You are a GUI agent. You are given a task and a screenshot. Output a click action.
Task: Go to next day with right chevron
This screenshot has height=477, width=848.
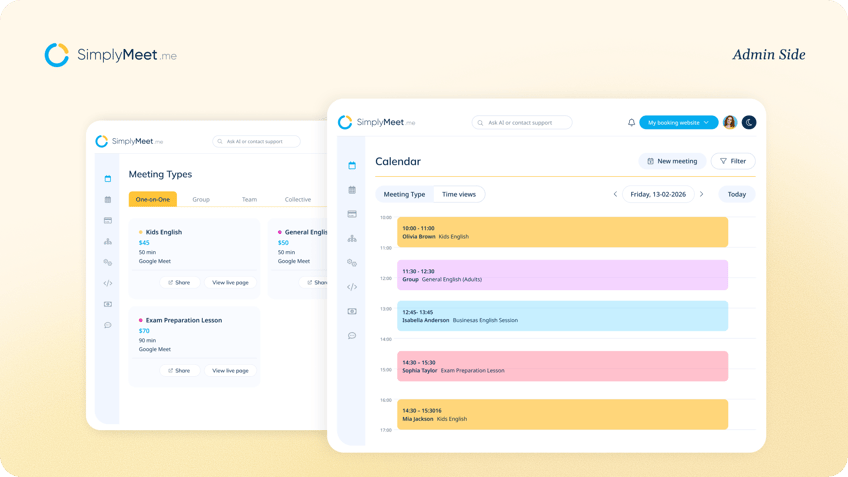tap(701, 194)
